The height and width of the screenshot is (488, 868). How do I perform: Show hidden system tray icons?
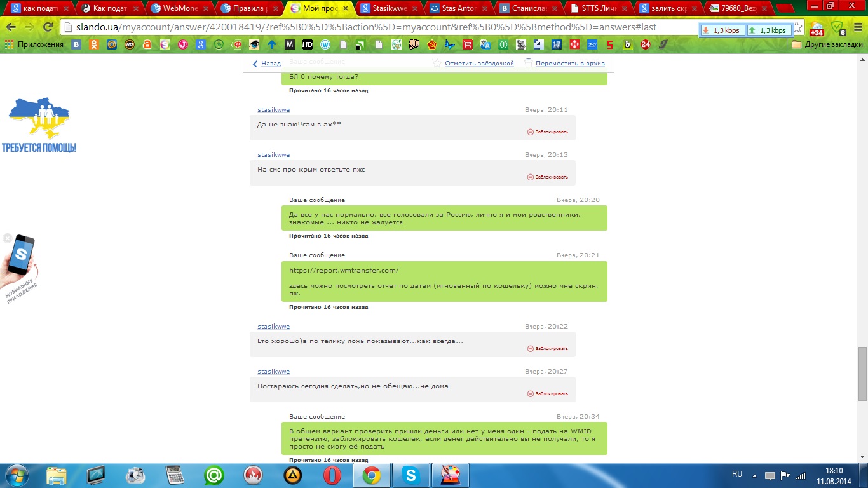[x=754, y=475]
